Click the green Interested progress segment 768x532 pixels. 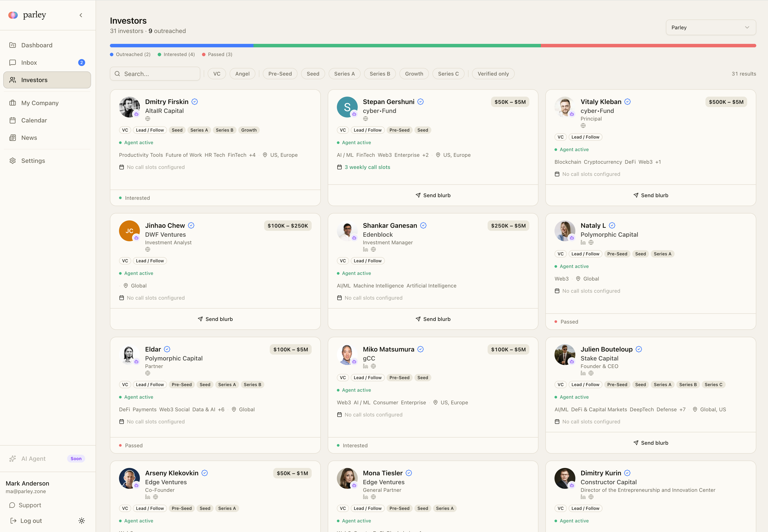pos(397,45)
